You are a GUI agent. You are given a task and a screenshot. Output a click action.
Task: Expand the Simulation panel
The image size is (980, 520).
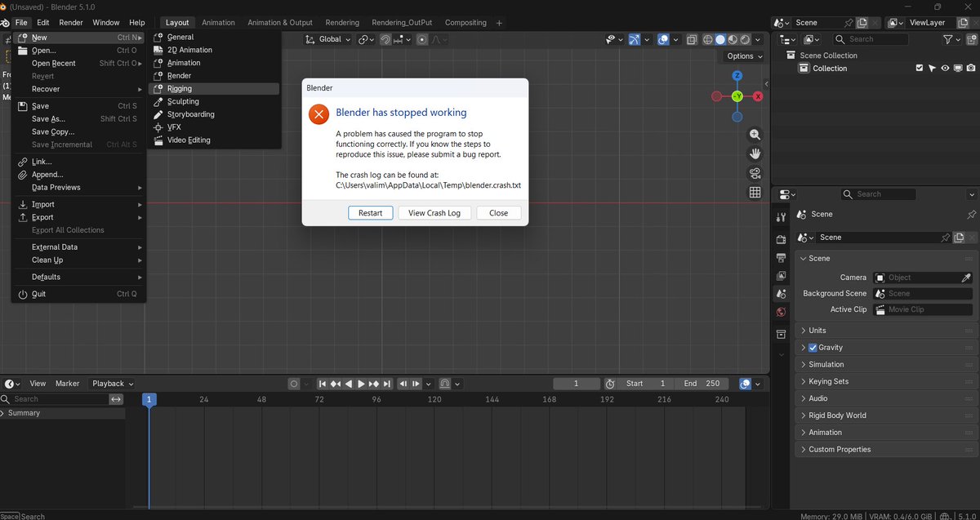(x=884, y=365)
